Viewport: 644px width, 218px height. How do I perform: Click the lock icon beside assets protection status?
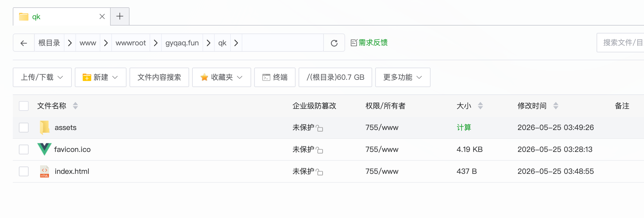[319, 128]
